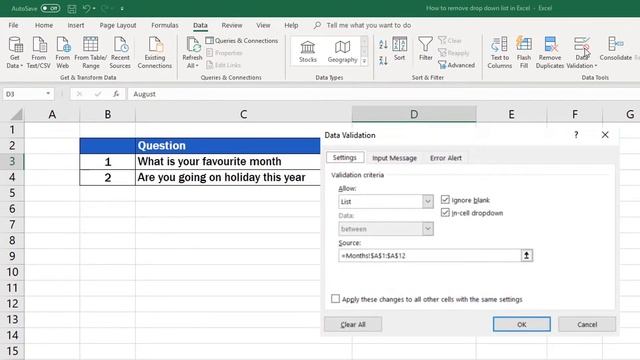Switch to the Review tab

(232, 25)
